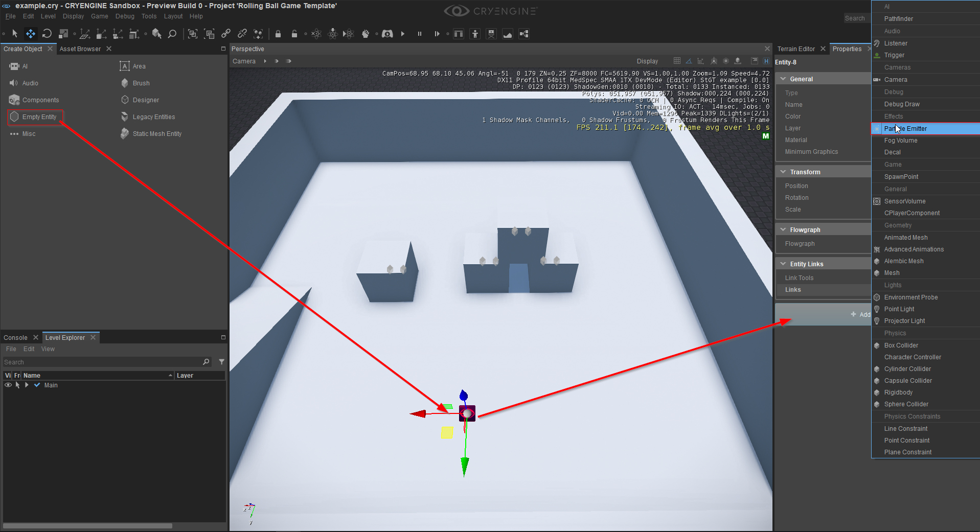Switch to the Asset Browser tab
The width and height of the screenshot is (980, 532).
(80, 49)
